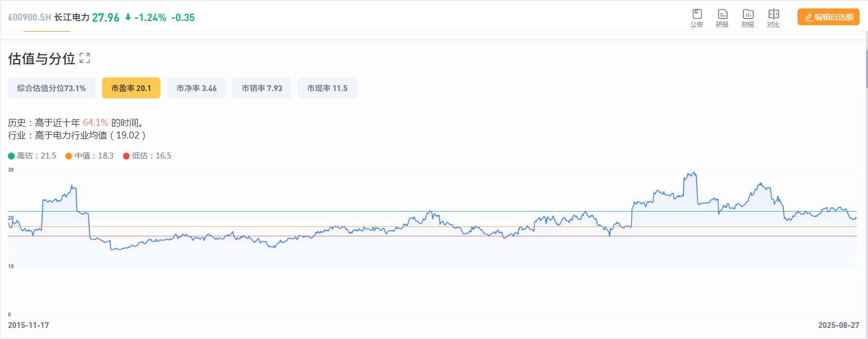
Task: Expand the 估值与分位 chart to fullscreen
Action: click(85, 58)
